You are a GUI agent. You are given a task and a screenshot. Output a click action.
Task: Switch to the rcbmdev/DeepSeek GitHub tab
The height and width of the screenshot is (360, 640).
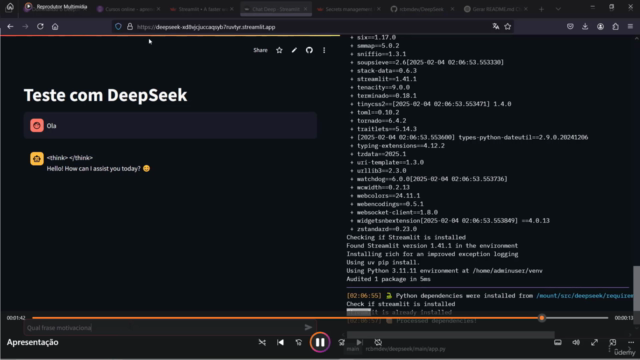point(422,9)
